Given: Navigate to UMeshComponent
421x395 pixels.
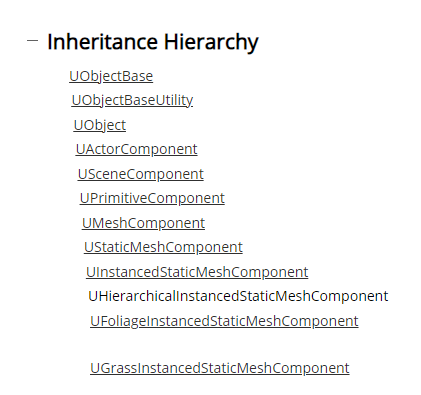Looking at the screenshot, I should 143,223.
